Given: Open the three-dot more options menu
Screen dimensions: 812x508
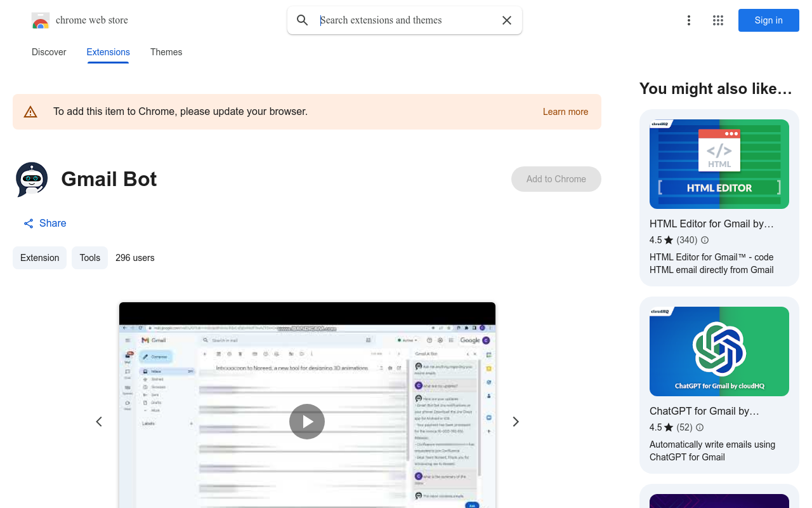Looking at the screenshot, I should pyautogui.click(x=689, y=20).
